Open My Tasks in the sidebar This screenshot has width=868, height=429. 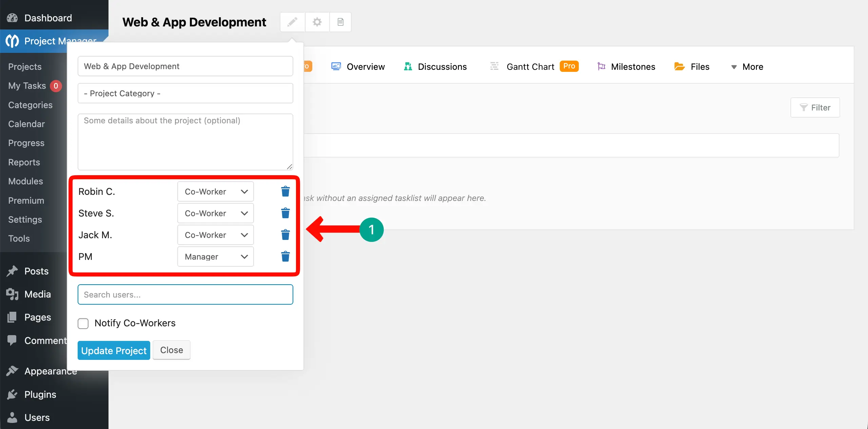(x=27, y=86)
